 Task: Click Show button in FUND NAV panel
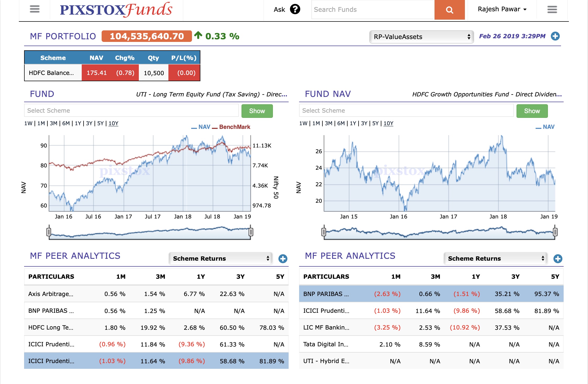point(532,111)
